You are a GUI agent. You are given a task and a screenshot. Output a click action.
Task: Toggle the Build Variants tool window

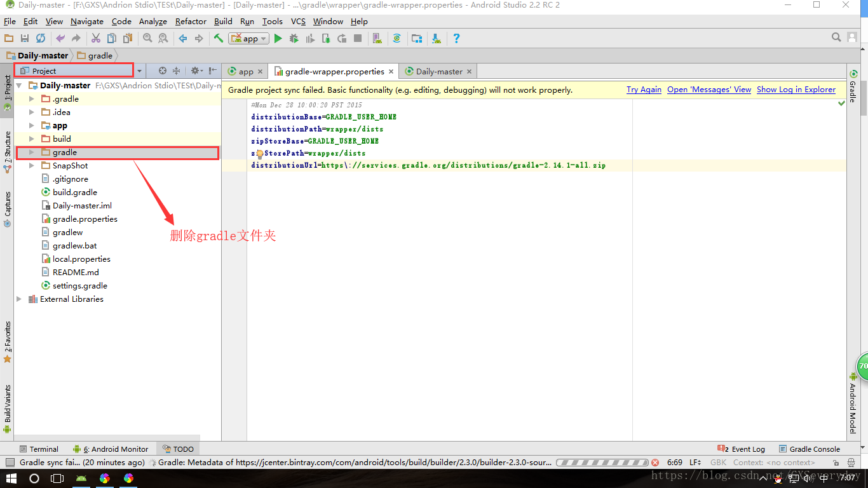coord(8,409)
